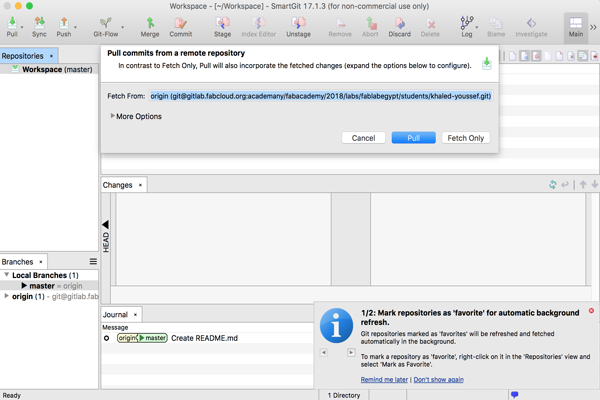Show more toolbar items with double chevron

(x=593, y=27)
